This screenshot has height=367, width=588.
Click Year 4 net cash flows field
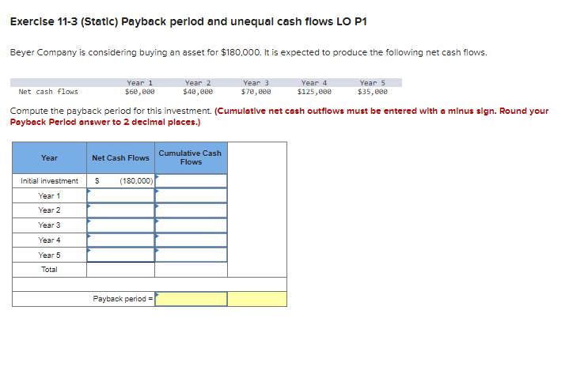coord(121,240)
